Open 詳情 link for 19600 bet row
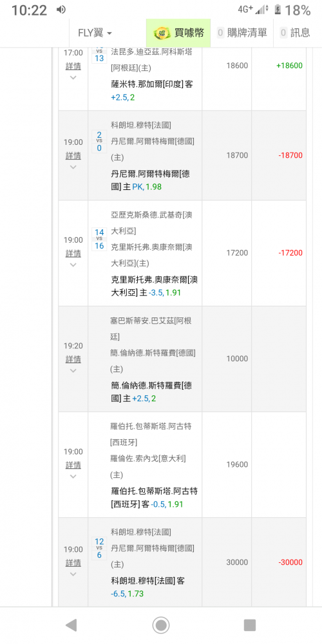This screenshot has height=644, width=322. [73, 465]
